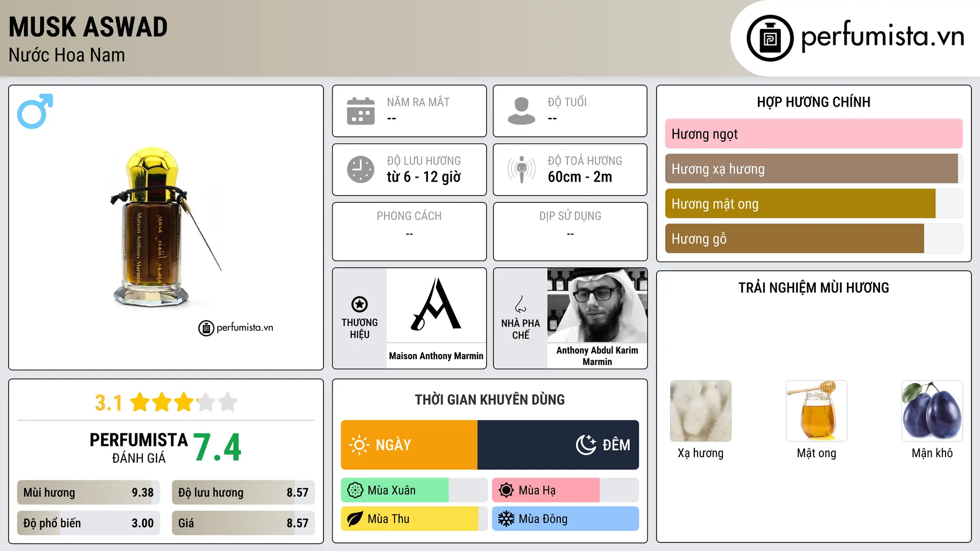Click the small perfumista.vn watermark logo under bottle
980x551 pixels.
[236, 328]
